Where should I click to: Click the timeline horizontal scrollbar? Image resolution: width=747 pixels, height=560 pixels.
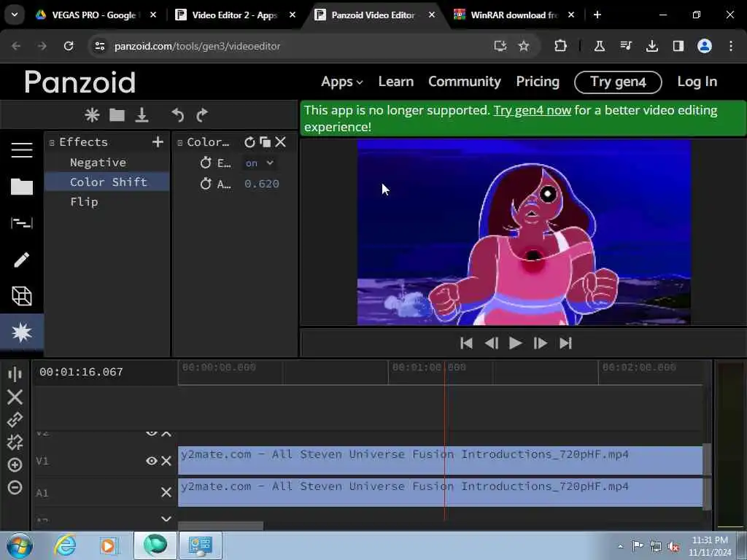coord(220,526)
